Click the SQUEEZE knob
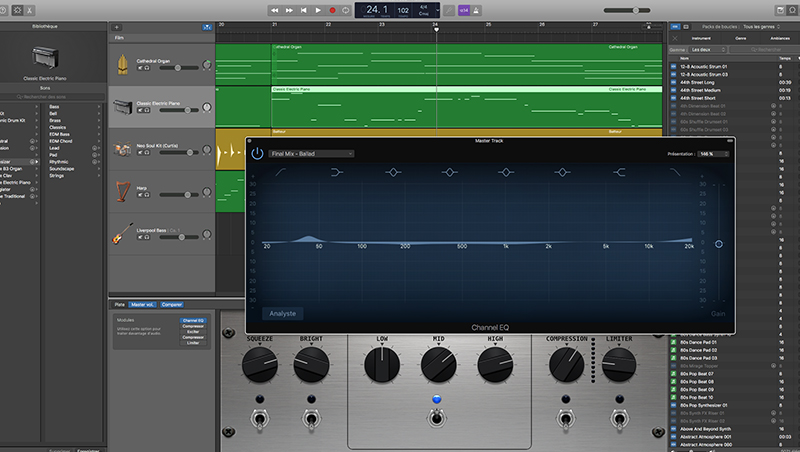The height and width of the screenshot is (452, 800). tap(260, 364)
